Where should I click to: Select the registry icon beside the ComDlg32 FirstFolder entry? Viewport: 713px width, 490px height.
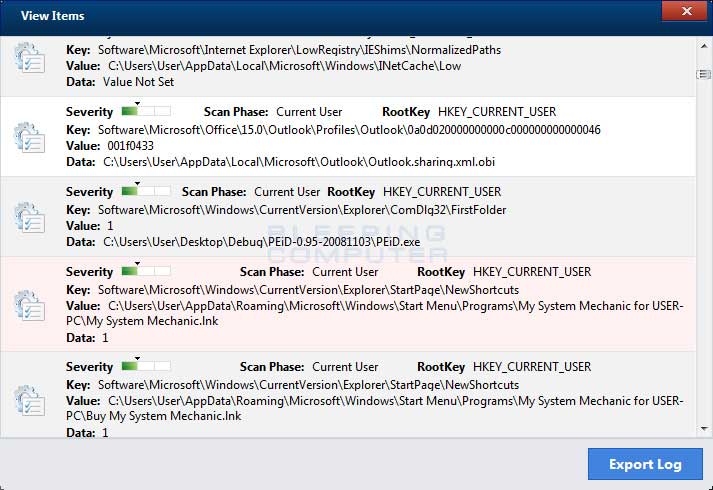[30, 217]
